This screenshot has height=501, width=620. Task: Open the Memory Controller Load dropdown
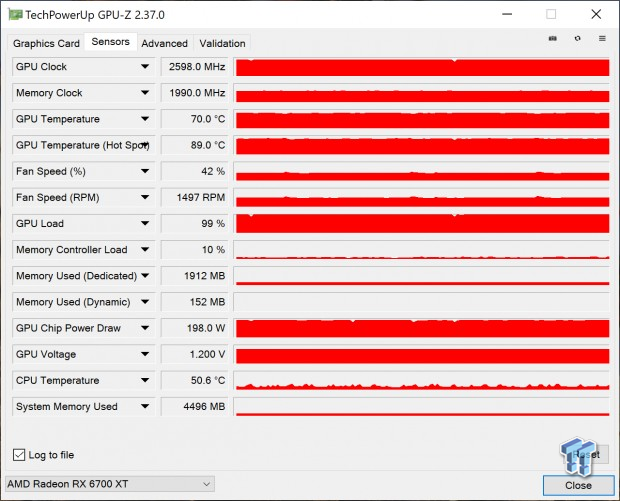[x=145, y=249]
